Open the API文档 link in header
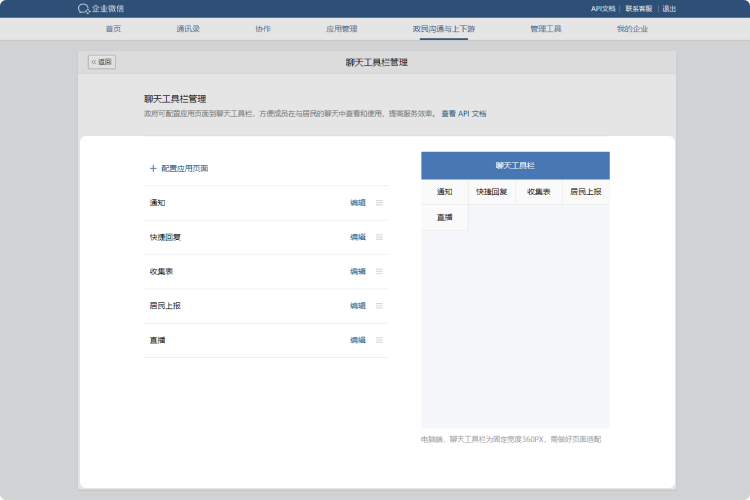 [x=603, y=9]
